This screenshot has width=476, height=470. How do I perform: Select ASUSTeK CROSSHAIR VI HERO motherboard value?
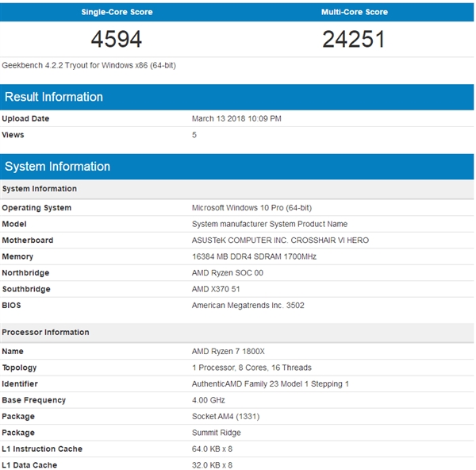pyautogui.click(x=280, y=241)
